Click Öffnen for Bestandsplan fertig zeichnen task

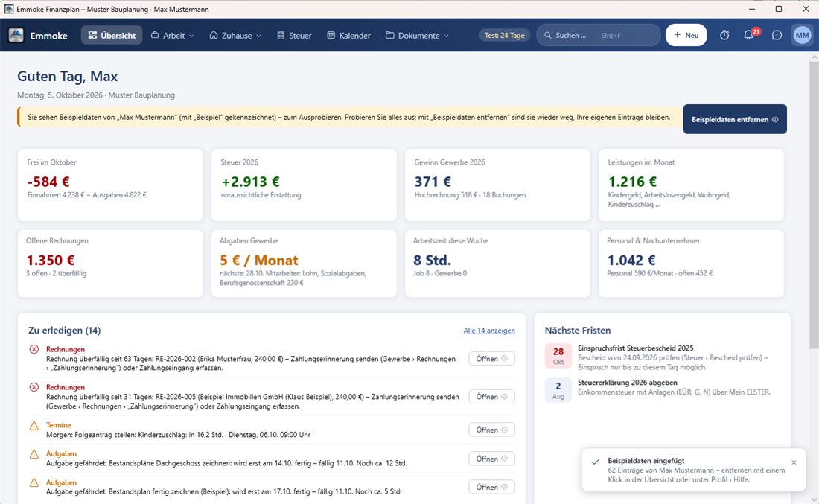(491, 488)
